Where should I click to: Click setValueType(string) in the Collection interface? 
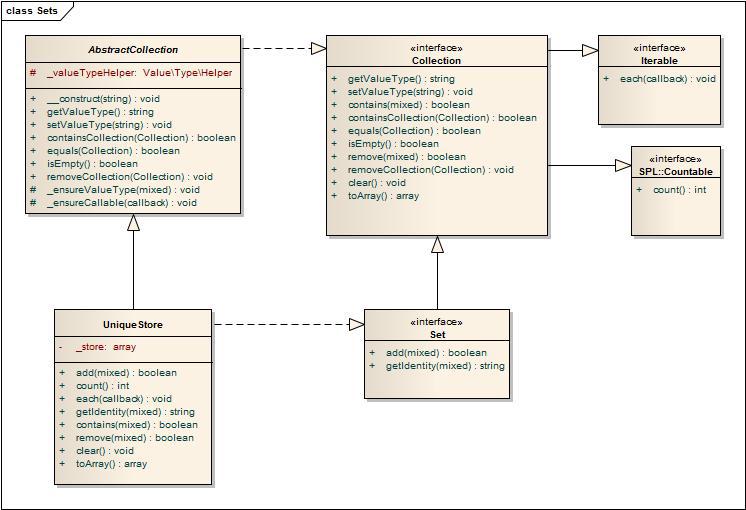tap(402, 92)
